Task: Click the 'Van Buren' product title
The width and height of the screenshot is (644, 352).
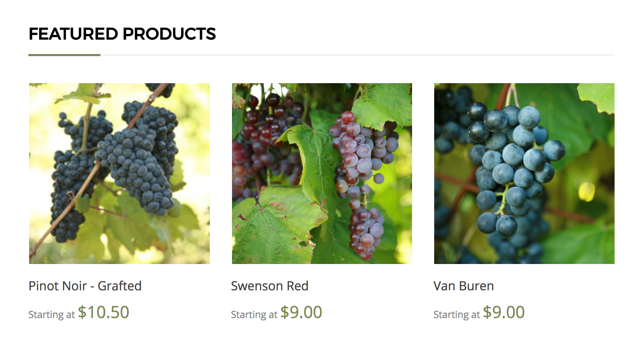Action: [464, 286]
